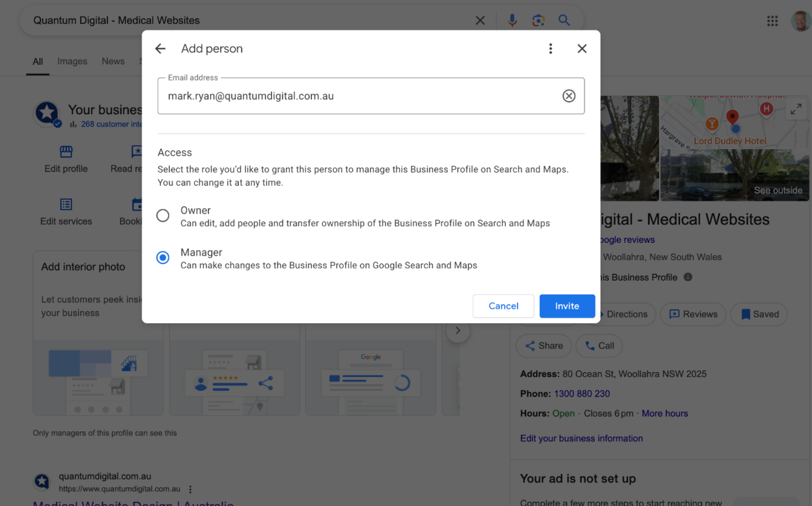Screen dimensions: 812x506
Task: Open Edit your business information link
Action: 581,438
